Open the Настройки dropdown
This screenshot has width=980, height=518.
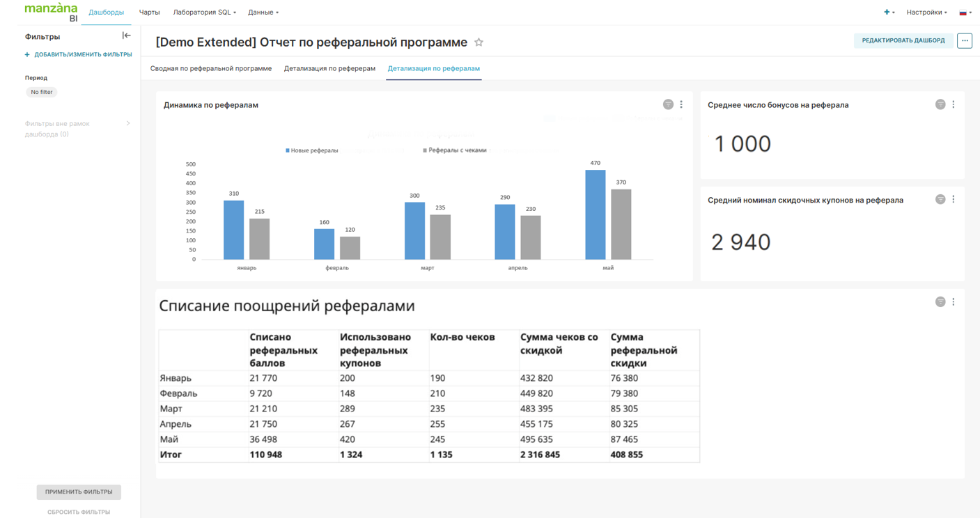[x=926, y=13]
